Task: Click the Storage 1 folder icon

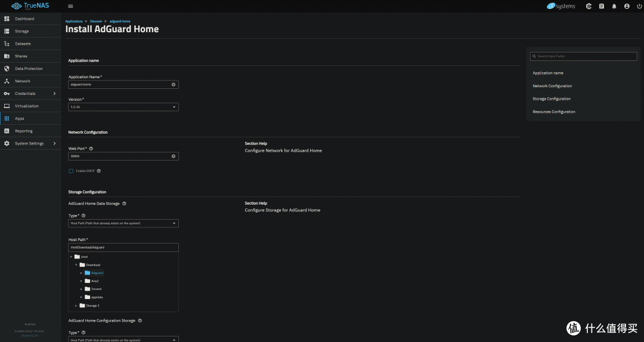Action: (x=82, y=306)
